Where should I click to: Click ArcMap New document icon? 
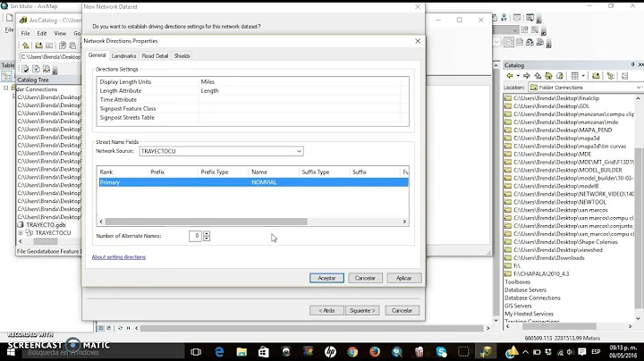point(10,18)
